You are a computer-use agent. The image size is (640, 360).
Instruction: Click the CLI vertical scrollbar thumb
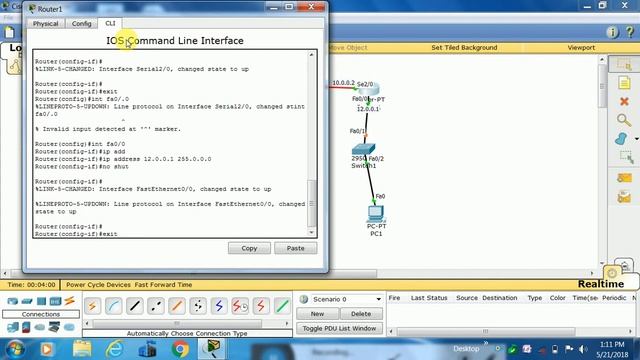311,203
